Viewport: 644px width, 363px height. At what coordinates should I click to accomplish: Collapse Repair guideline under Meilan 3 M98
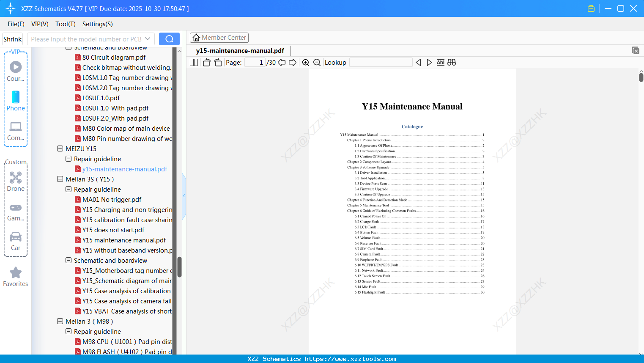pos(69,332)
